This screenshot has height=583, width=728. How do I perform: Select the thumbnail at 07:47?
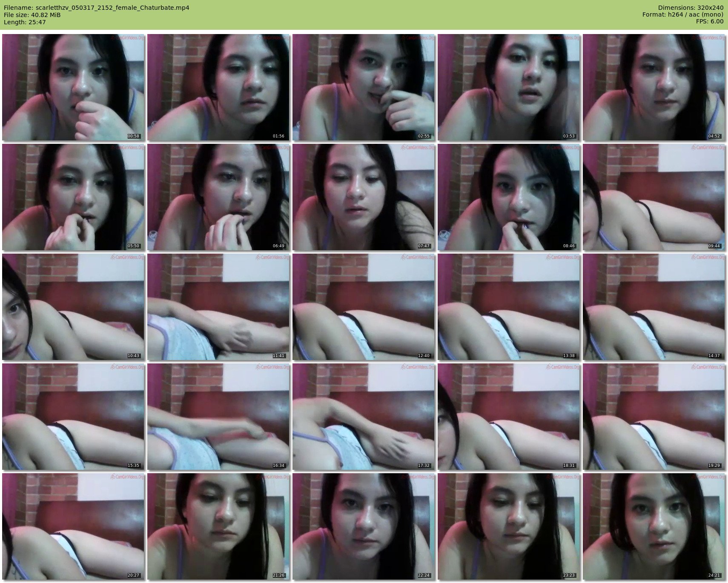tap(363, 197)
